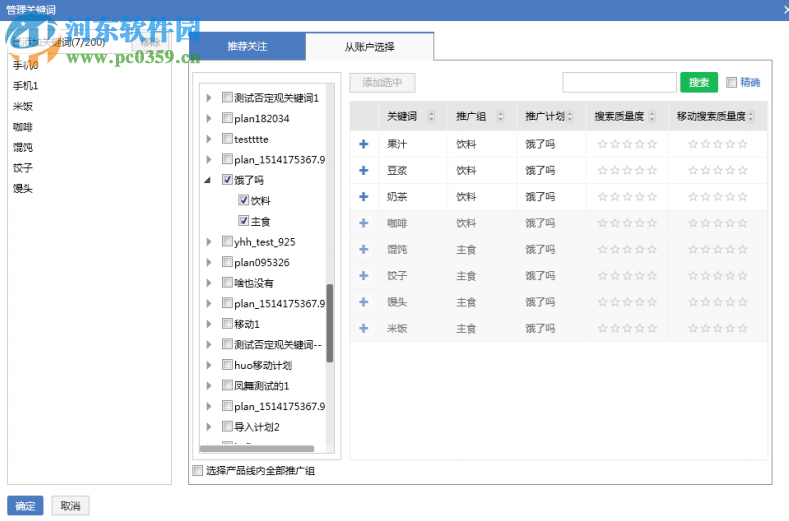Viewport: 789px width, 521px height.
Task: Check the 导入计划2 checkbox
Action: point(227,426)
